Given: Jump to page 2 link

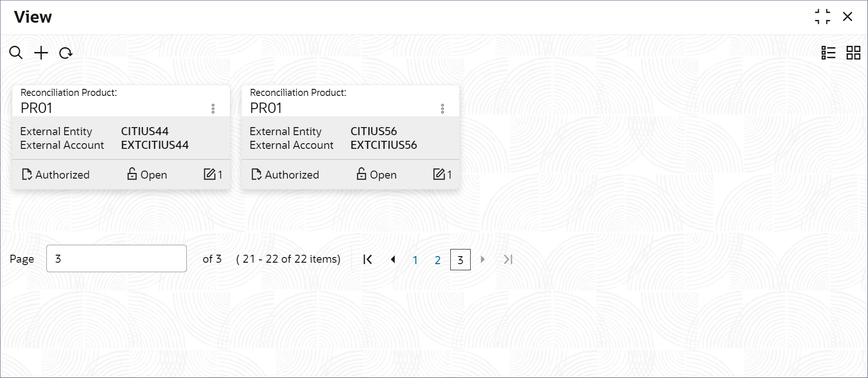Looking at the screenshot, I should click(438, 260).
